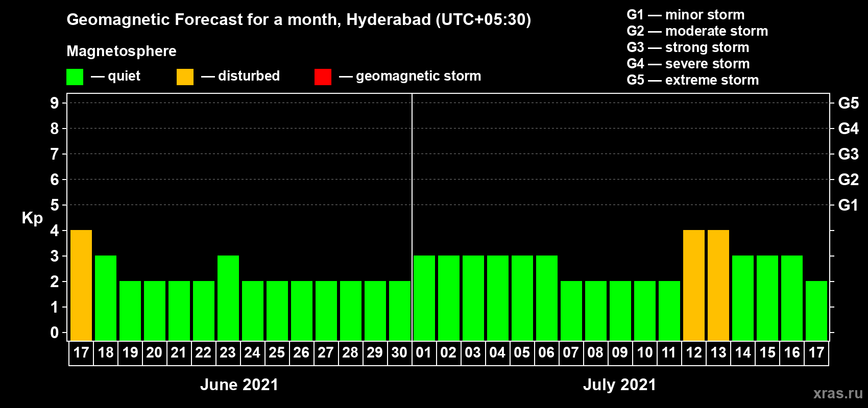Screen dimensions: 868x408
Task: Select the green bar for July 17
Action: [816, 311]
